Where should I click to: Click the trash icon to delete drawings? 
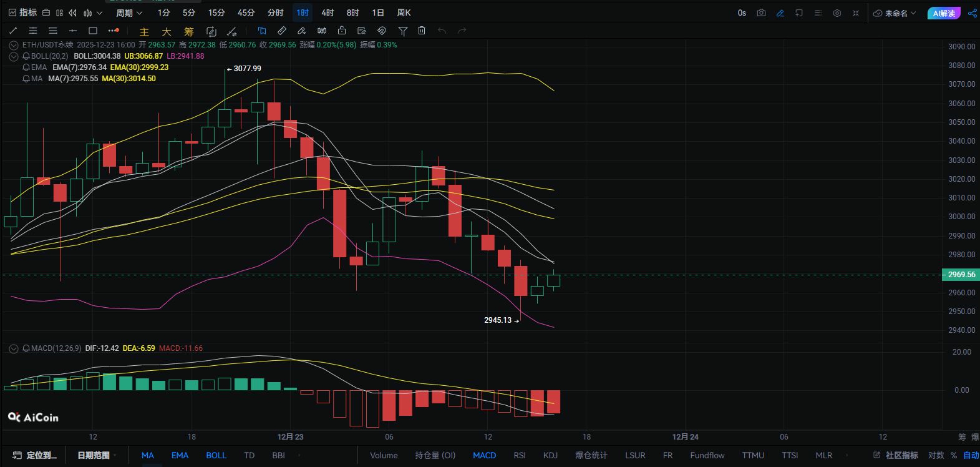pos(422,31)
